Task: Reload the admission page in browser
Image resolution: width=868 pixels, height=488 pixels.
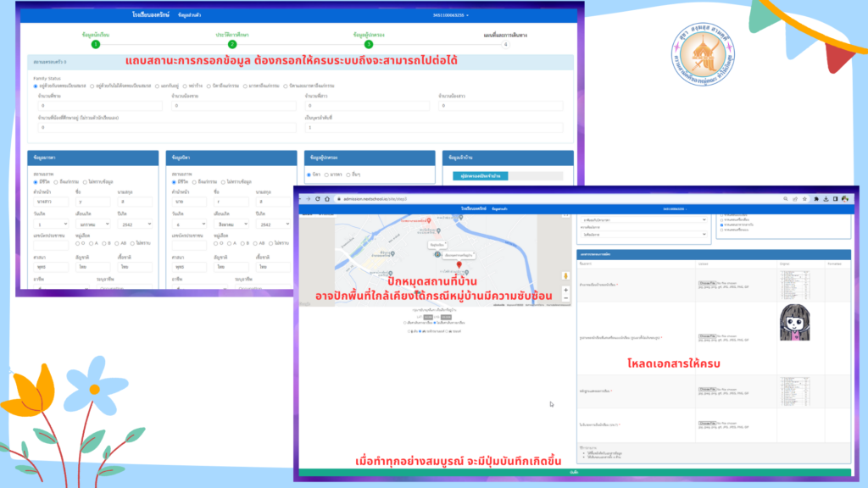Action: pos(318,198)
